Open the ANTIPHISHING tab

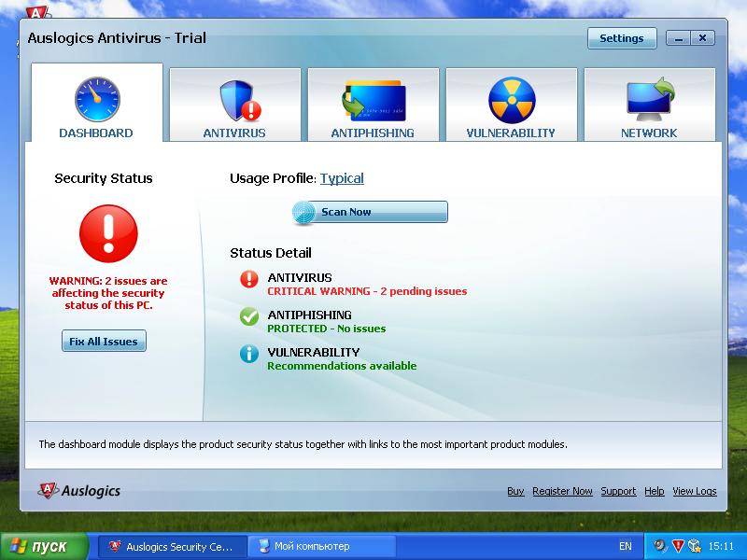tap(373, 105)
